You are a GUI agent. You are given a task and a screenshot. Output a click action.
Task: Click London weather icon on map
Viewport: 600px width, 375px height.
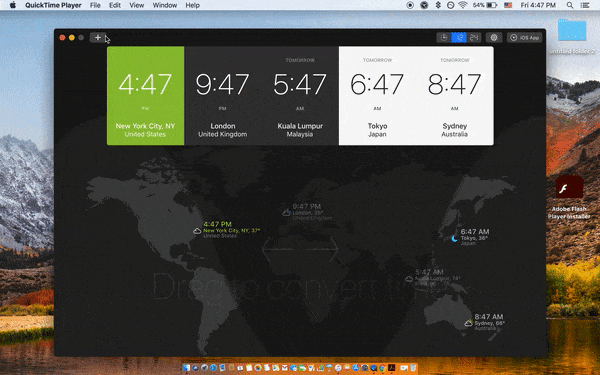click(x=286, y=212)
